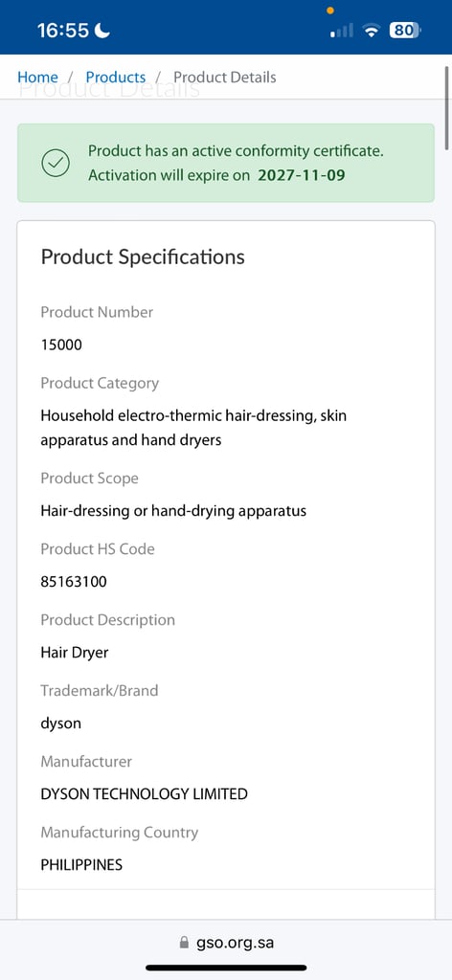Tap the Wi-Fi status icon
The image size is (452, 980).
tap(372, 30)
